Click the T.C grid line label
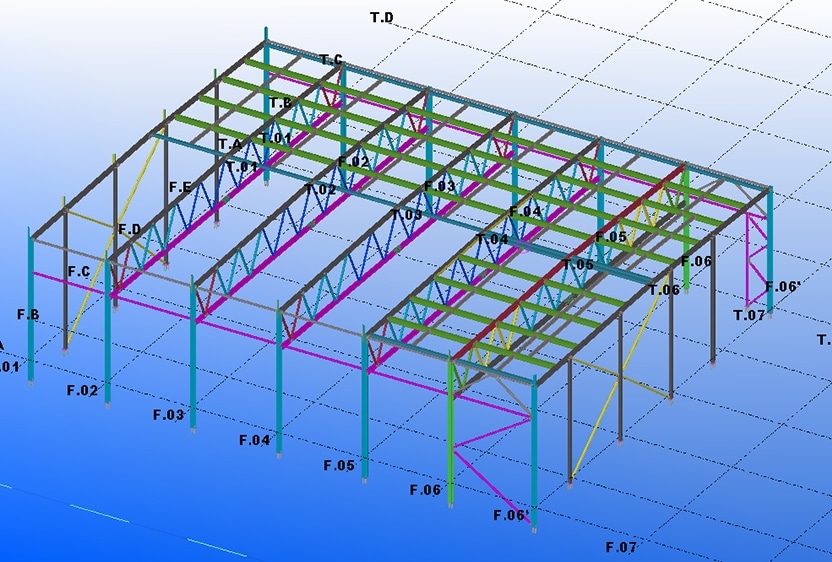Screen dimensions: 832x562 tap(331, 61)
